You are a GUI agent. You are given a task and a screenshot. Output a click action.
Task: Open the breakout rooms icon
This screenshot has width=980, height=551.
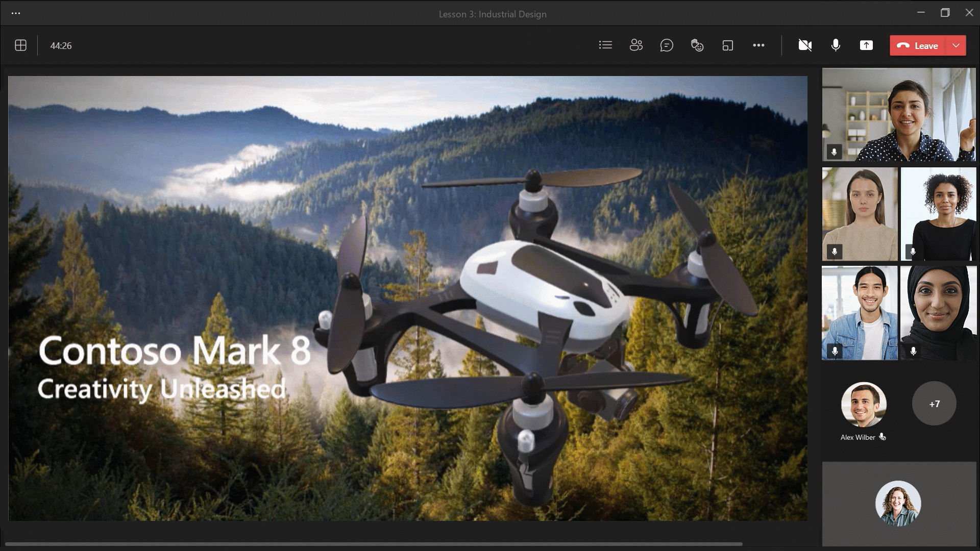[x=728, y=45]
